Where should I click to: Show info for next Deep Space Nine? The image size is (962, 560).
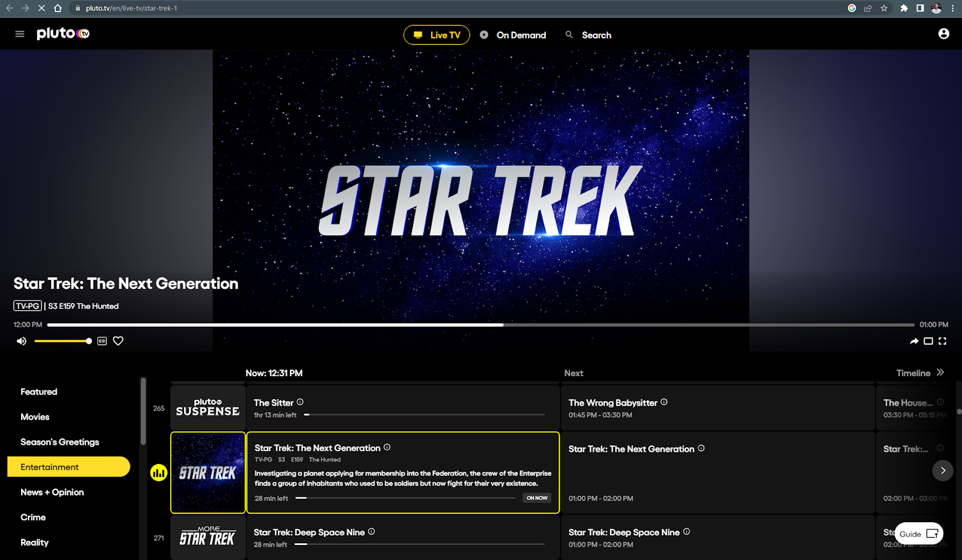(687, 531)
